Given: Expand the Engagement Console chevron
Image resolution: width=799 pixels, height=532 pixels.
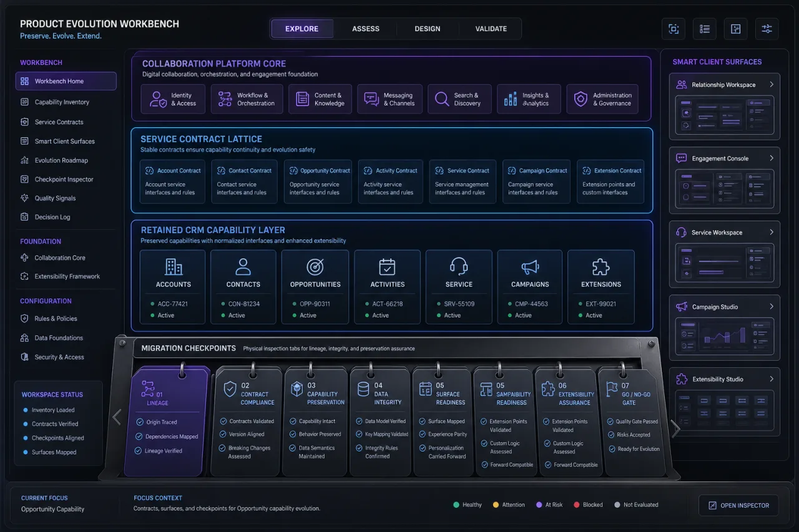Looking at the screenshot, I should (x=772, y=158).
